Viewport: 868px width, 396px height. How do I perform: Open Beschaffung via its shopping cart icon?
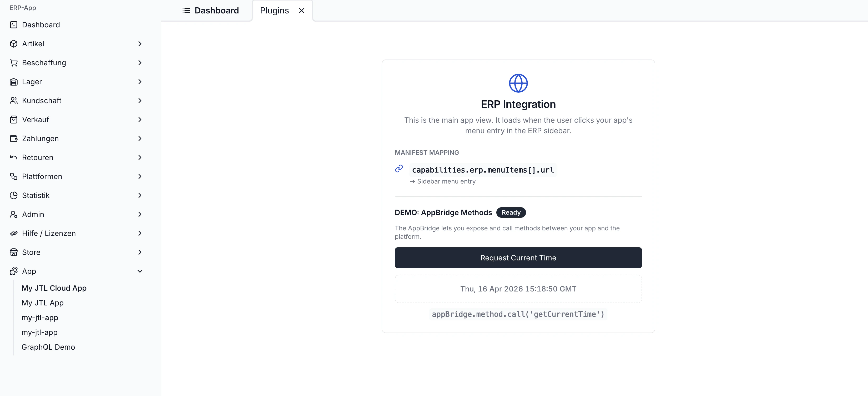coord(13,62)
